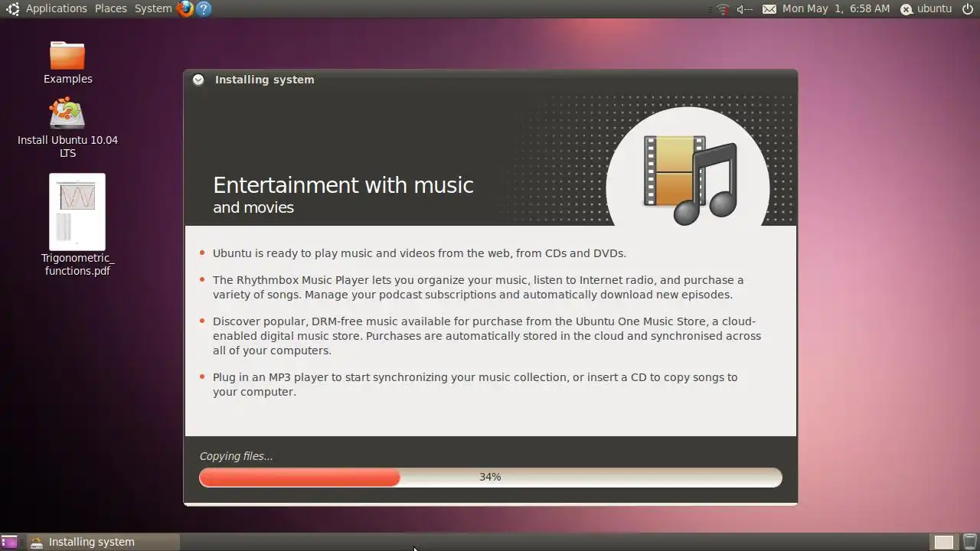Click the workspace switcher in bottom panel
Image resolution: width=980 pixels, height=551 pixels.
[944, 542]
